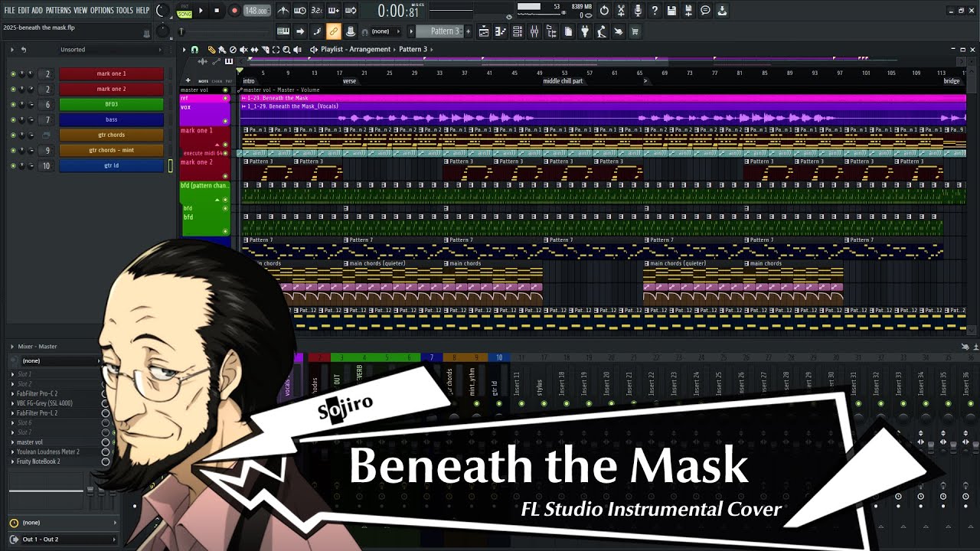Select the playlist playback speaker tool
Viewport: 980px width, 551px height.
(x=297, y=49)
